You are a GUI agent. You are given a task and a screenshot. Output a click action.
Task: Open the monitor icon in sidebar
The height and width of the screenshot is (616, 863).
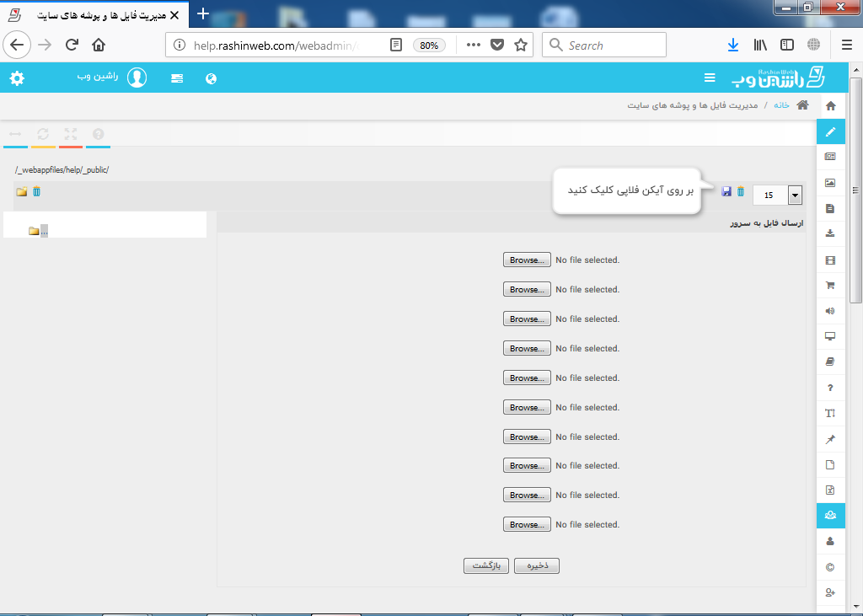click(x=830, y=336)
